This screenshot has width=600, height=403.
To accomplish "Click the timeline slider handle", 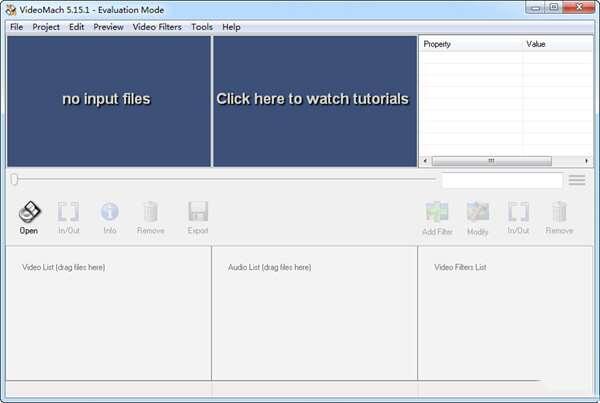I will point(15,179).
